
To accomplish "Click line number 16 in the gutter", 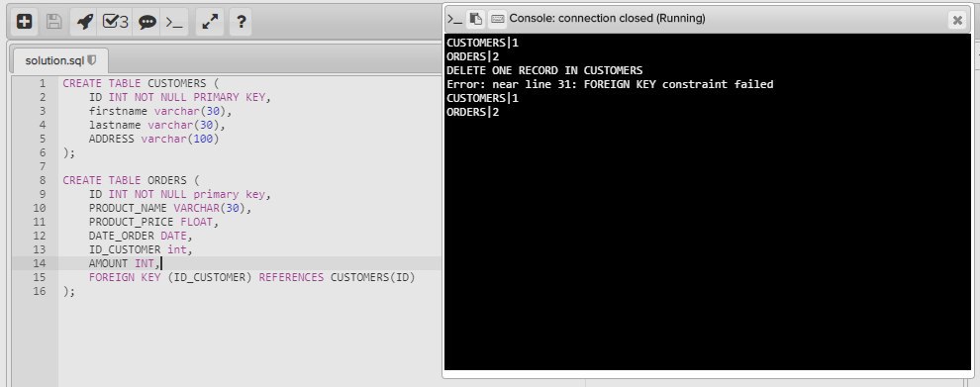I will pyautogui.click(x=40, y=291).
